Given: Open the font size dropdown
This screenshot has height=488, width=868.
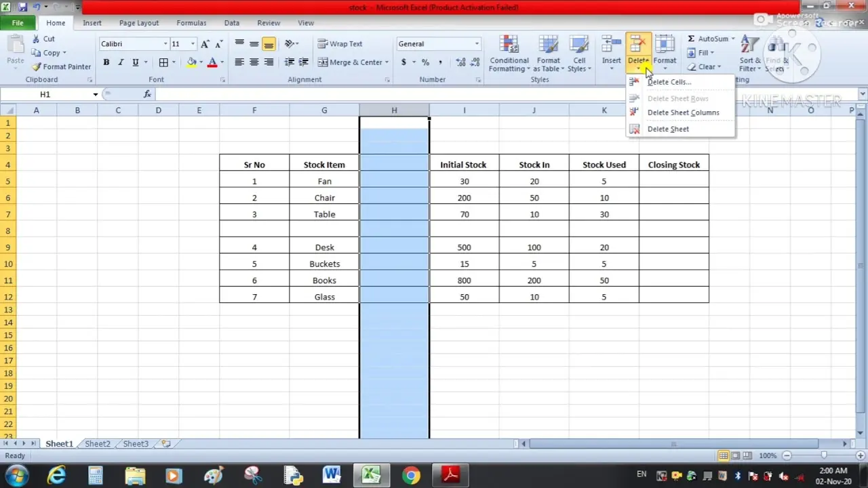Looking at the screenshot, I should click(x=193, y=44).
